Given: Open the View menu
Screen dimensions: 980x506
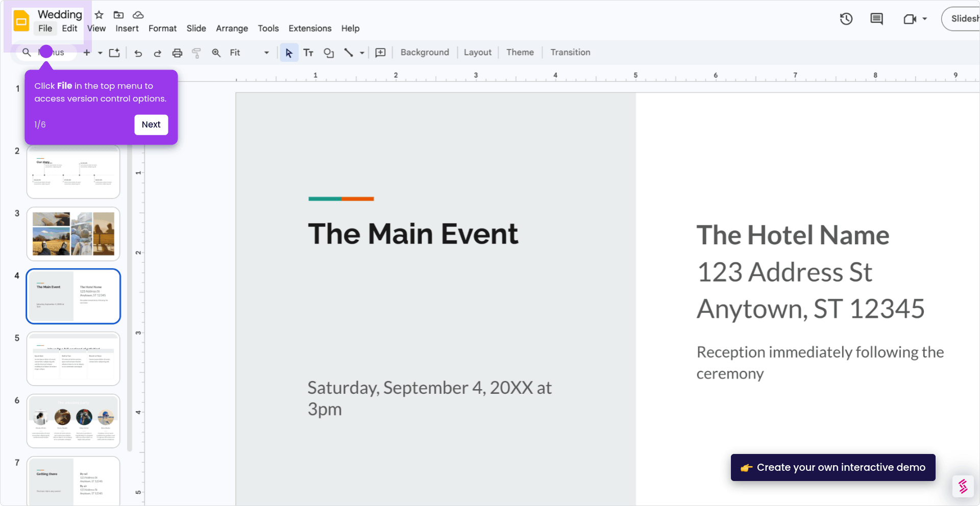Looking at the screenshot, I should pyautogui.click(x=96, y=29).
